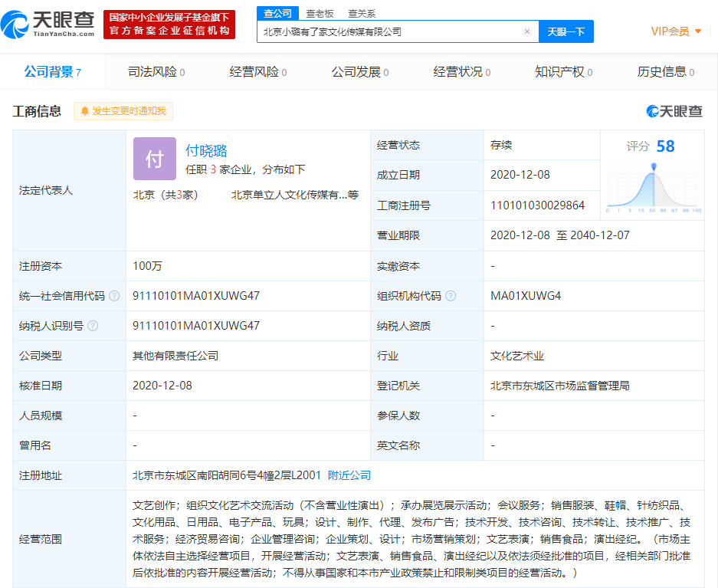Switch to the 查公司 search tab
The width and height of the screenshot is (718, 588).
(277, 13)
